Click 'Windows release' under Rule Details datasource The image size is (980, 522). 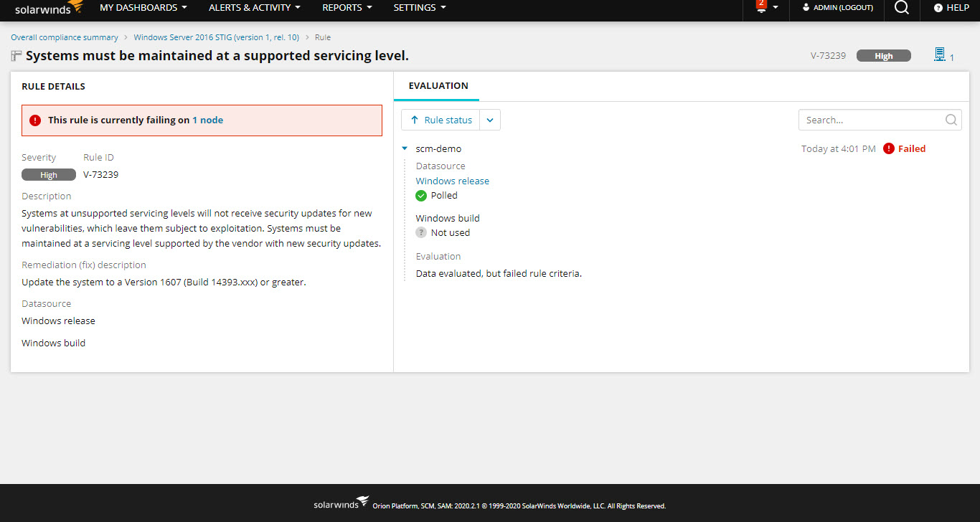point(58,321)
